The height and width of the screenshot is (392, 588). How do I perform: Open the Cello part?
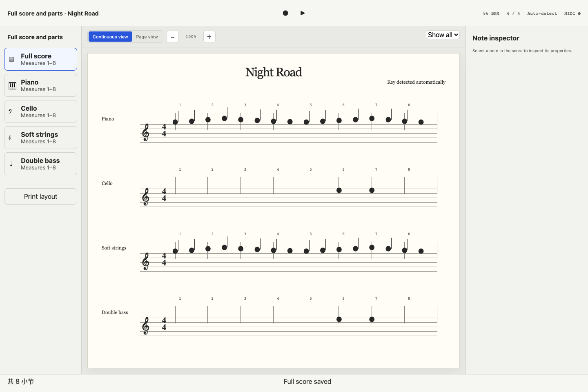click(40, 111)
